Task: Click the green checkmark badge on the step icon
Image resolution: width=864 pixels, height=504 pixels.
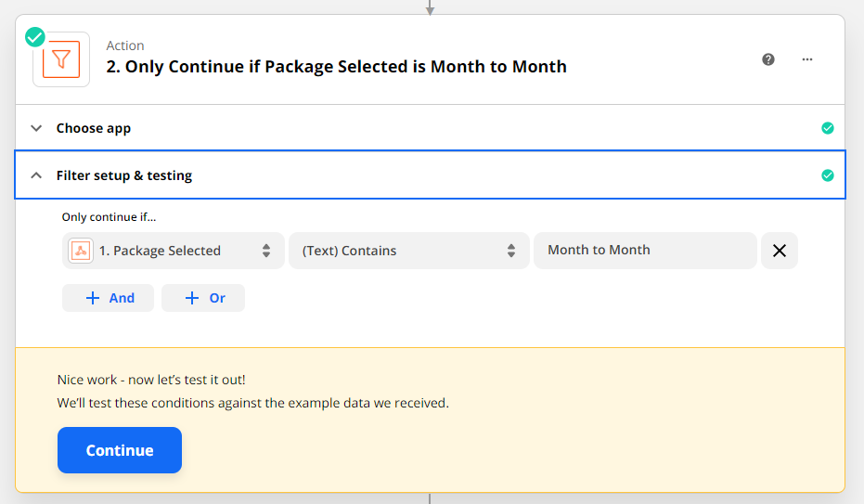Action: [x=35, y=37]
